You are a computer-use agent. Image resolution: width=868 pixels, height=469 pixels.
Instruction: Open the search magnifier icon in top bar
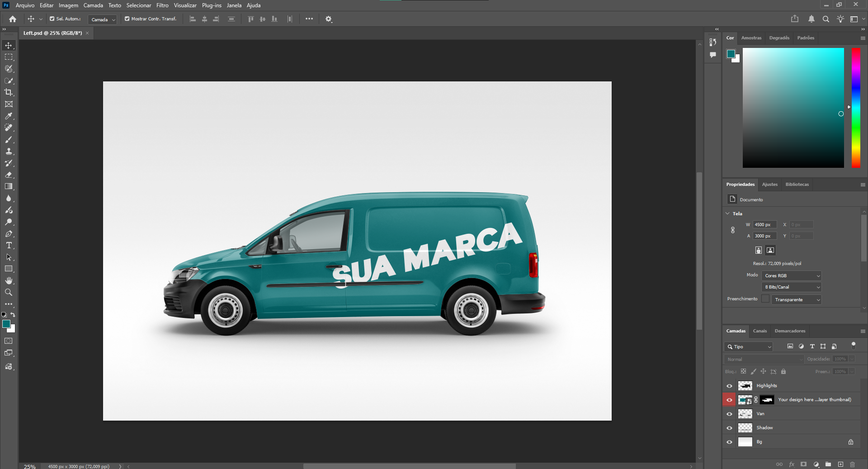click(x=826, y=19)
